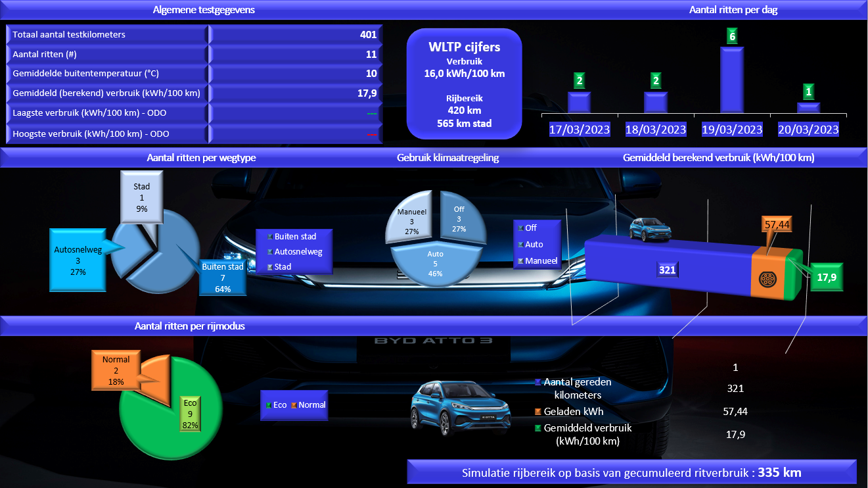868x488 pixels.
Task: Click orange legend marker beside Geladen kWh
Action: (538, 412)
